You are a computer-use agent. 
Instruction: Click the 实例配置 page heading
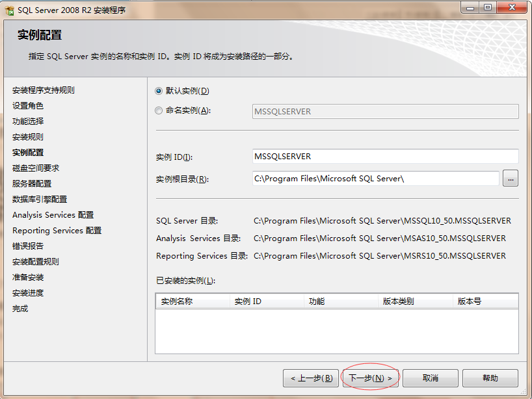tap(40, 35)
